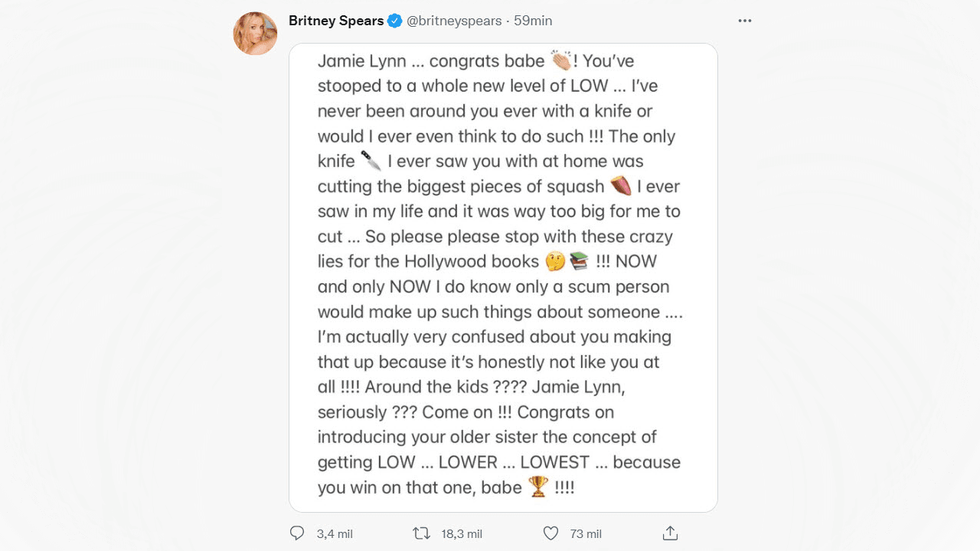Click the blue verified badge
Image resolution: width=980 pixels, height=551 pixels.
click(394, 21)
